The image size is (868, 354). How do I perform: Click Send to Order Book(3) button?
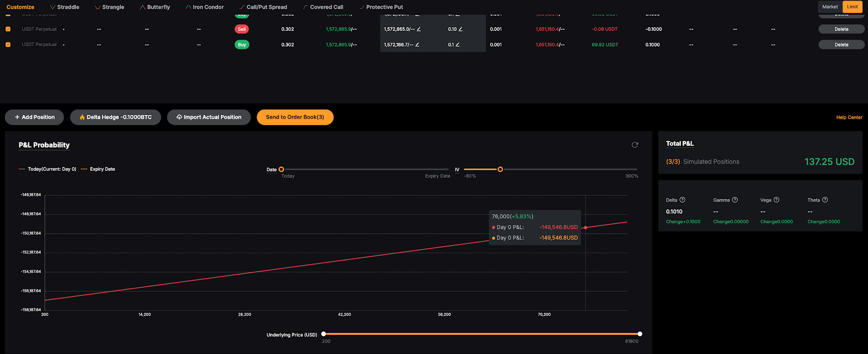pyautogui.click(x=295, y=117)
